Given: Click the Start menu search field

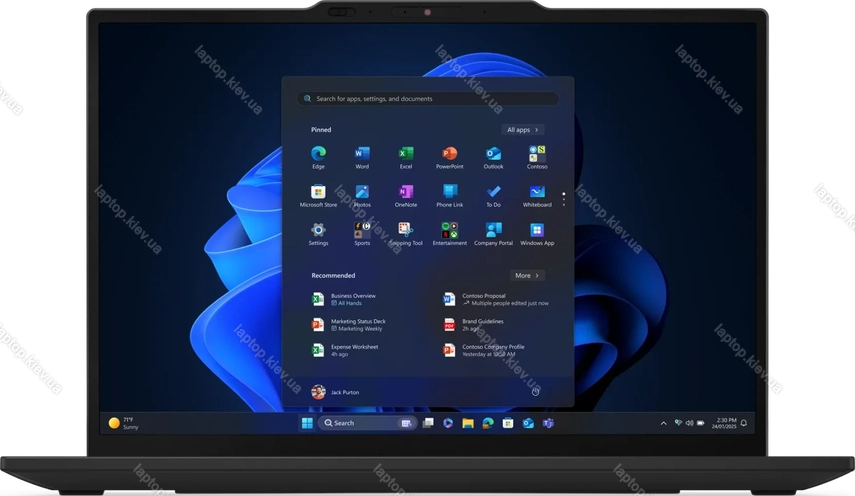Looking at the screenshot, I should pyautogui.click(x=428, y=99).
